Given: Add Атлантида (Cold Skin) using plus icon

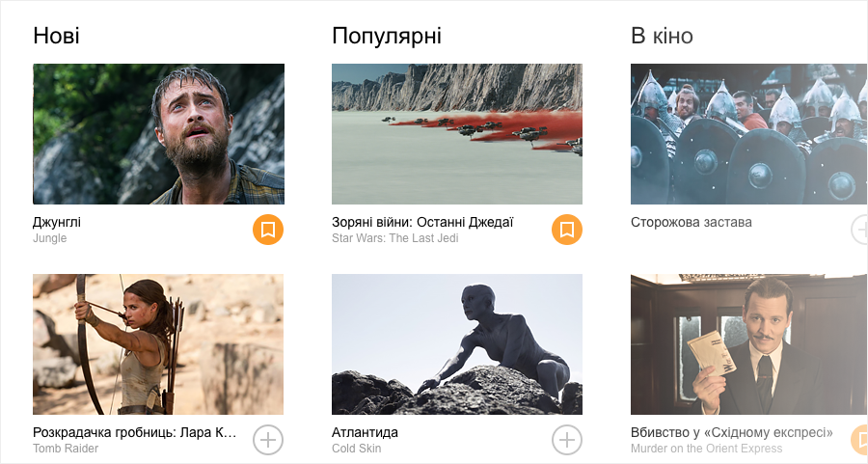Looking at the screenshot, I should [567, 440].
